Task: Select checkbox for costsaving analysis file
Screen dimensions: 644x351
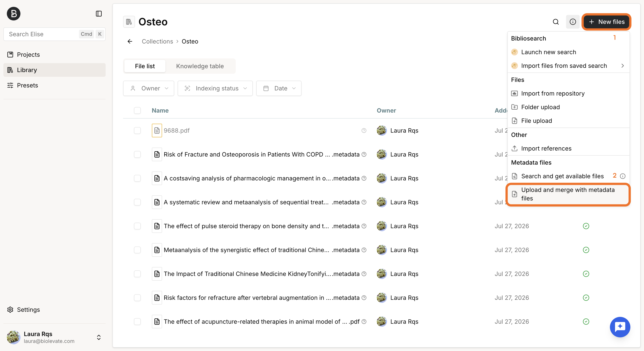Action: click(137, 178)
